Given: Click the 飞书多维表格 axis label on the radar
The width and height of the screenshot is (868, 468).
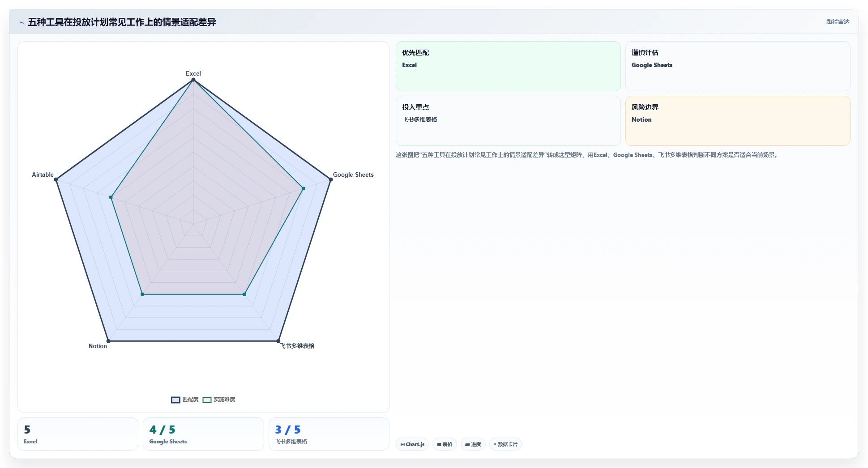Looking at the screenshot, I should (298, 346).
